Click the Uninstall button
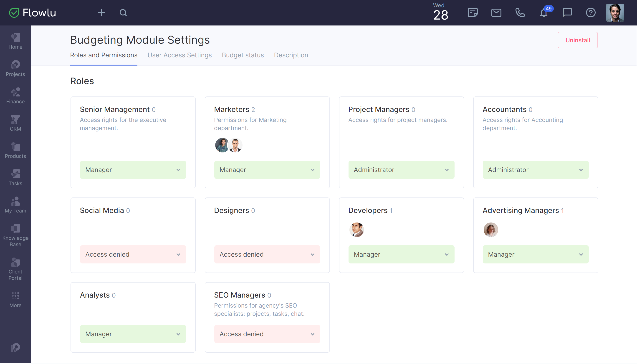This screenshot has width=637, height=364. [x=577, y=40]
